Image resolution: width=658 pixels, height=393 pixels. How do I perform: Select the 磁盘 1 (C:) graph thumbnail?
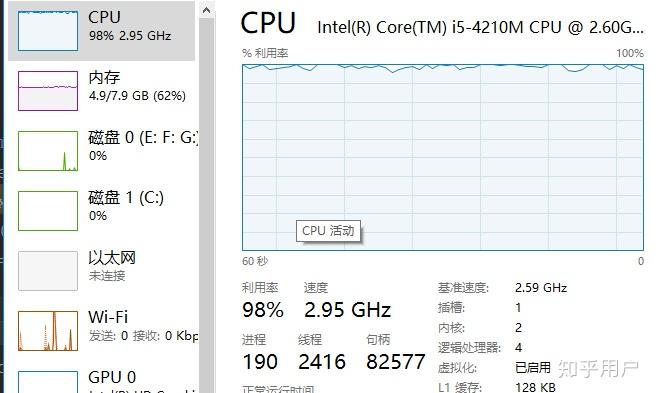48,211
